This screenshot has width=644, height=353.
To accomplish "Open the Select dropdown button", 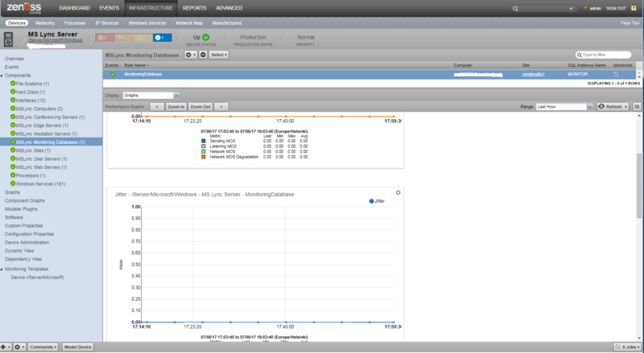I will [219, 55].
